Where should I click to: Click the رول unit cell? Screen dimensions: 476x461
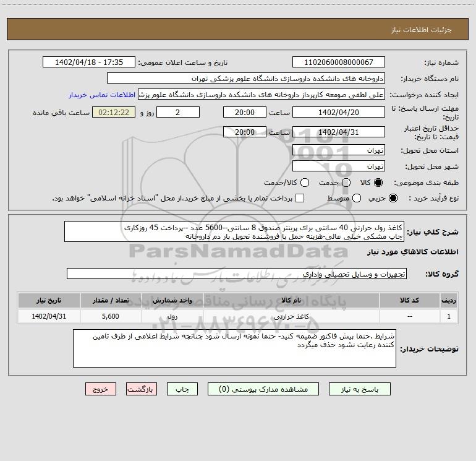click(172, 316)
